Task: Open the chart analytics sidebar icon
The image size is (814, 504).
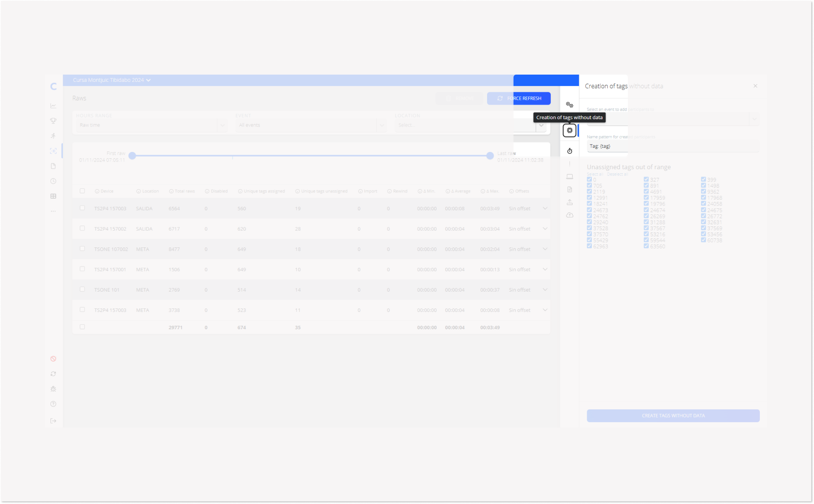Action: click(53, 106)
